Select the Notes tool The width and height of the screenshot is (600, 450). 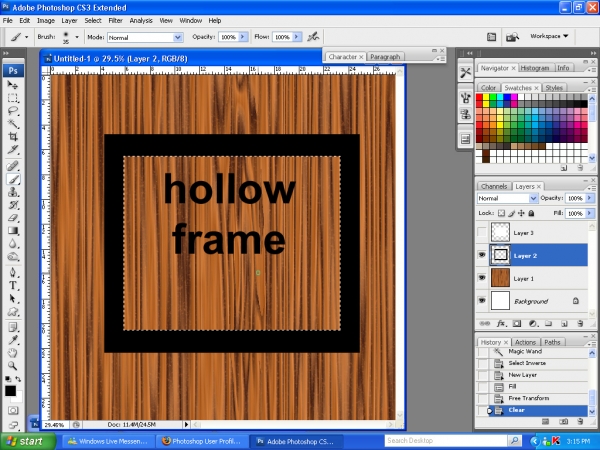(13, 328)
